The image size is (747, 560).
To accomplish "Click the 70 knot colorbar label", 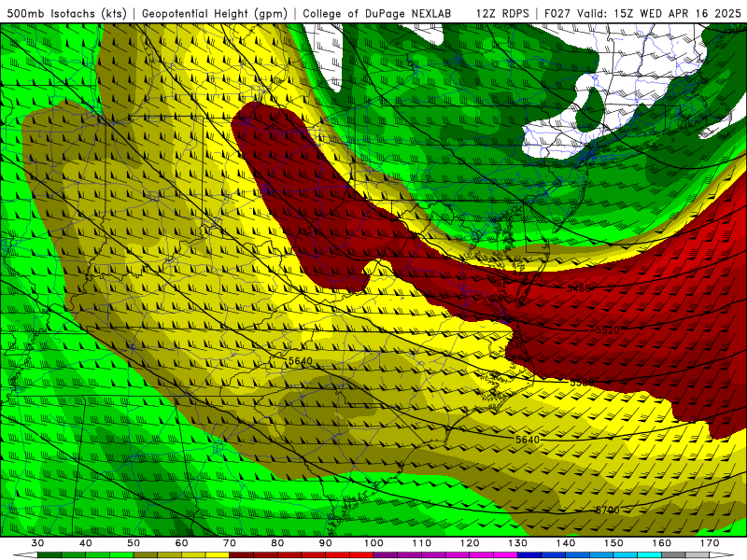I will tap(230, 543).
